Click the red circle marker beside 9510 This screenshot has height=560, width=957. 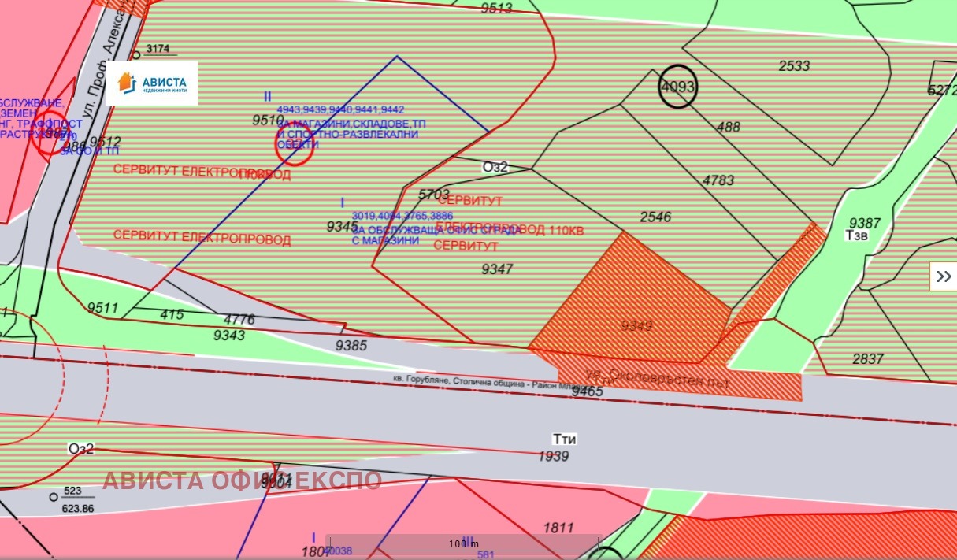(294, 146)
